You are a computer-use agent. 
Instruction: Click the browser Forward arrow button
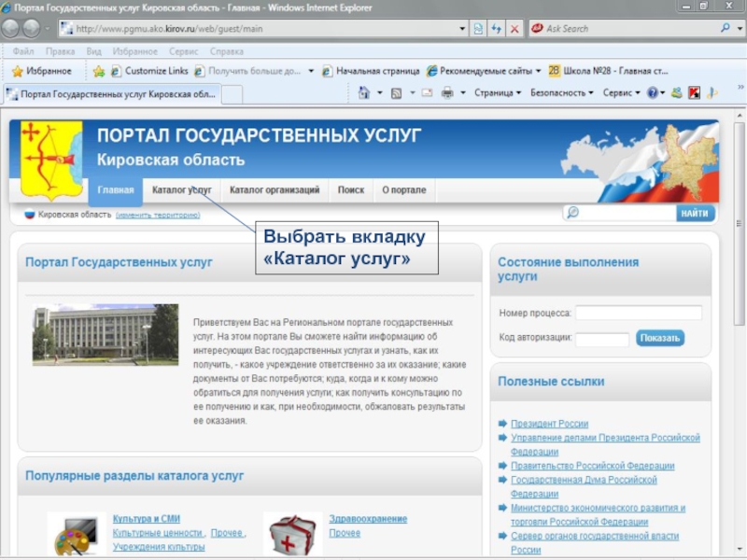pos(32,29)
